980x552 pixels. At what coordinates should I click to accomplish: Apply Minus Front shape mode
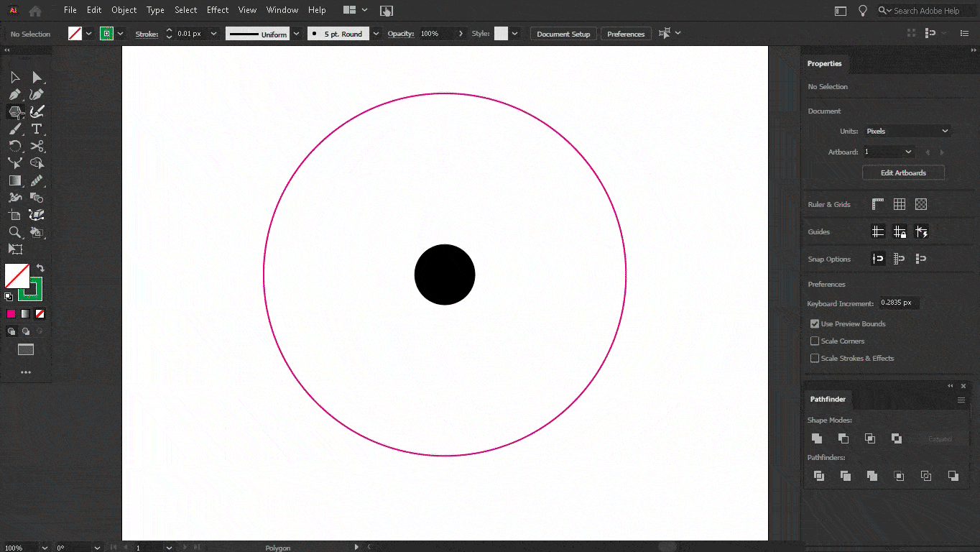coord(843,438)
